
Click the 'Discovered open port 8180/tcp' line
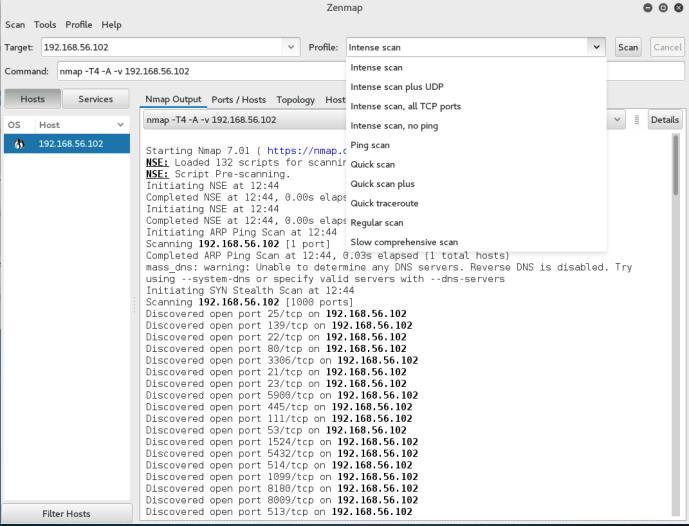(282, 488)
